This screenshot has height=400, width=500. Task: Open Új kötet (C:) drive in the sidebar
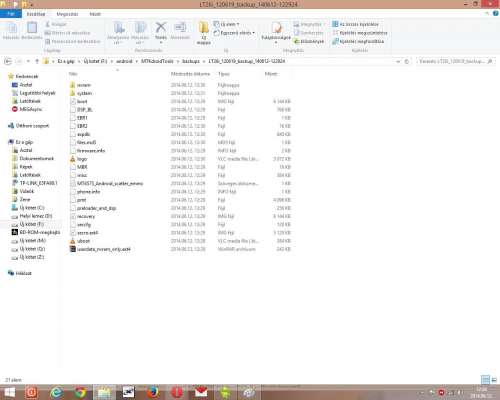click(28, 208)
